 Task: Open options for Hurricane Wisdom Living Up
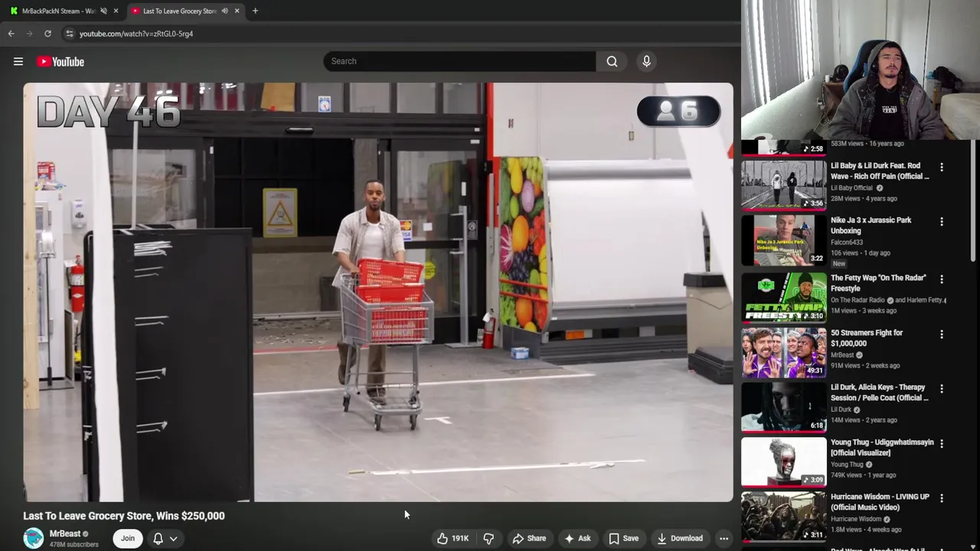pyautogui.click(x=942, y=498)
